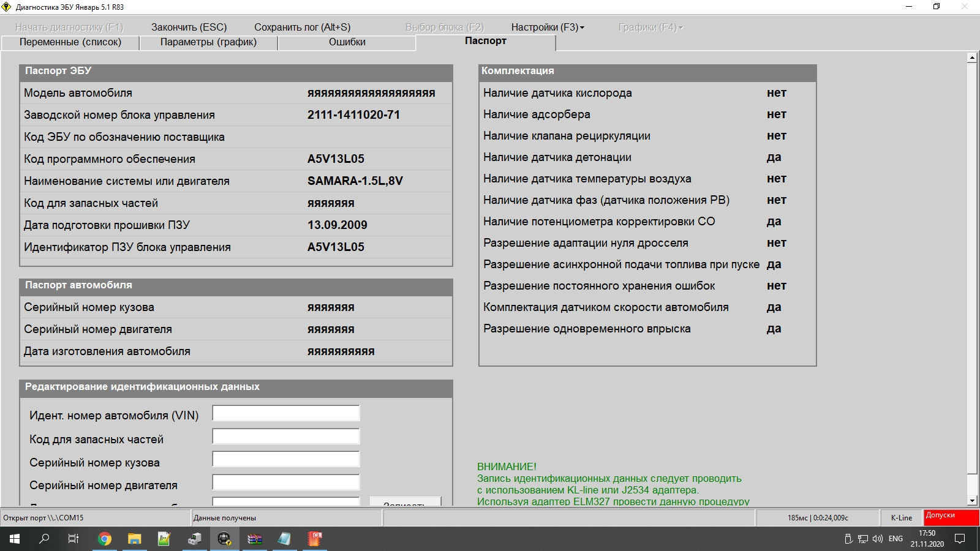The width and height of the screenshot is (980, 551).
Task: Click Наличие датчика детонации row
Action: (x=647, y=157)
